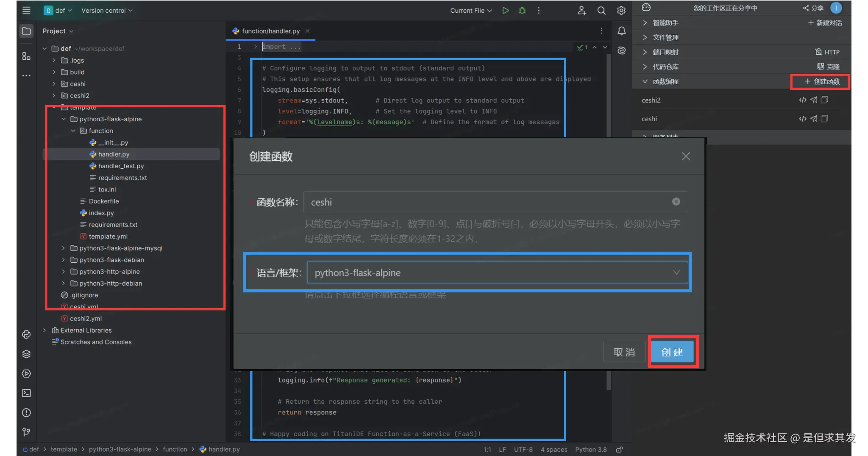Open the Project view dropdown
The width and height of the screenshot is (868, 456).
tap(58, 31)
